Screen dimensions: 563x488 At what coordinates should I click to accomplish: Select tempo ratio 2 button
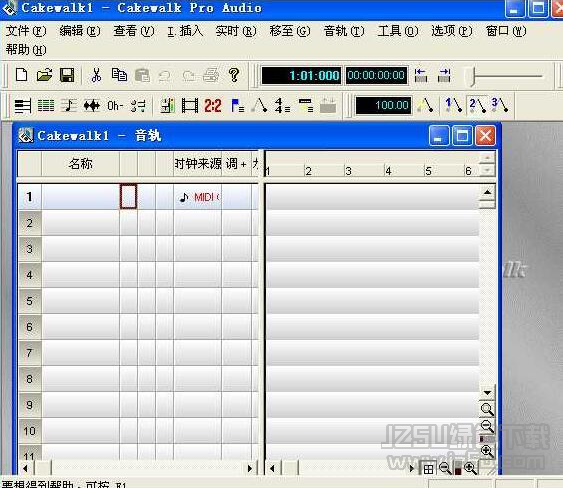click(x=478, y=106)
